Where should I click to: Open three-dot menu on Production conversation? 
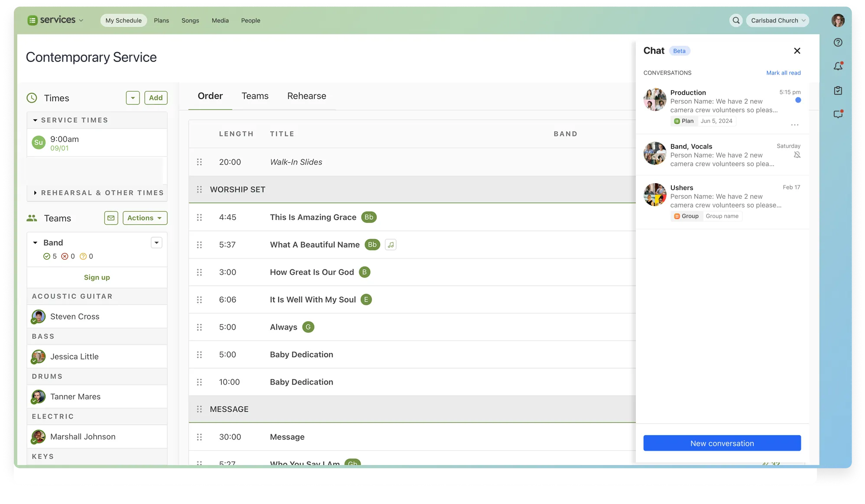tap(794, 125)
